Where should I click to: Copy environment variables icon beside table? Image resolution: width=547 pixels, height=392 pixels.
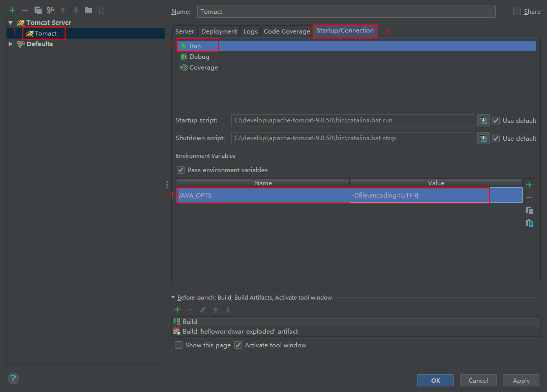pos(530,210)
